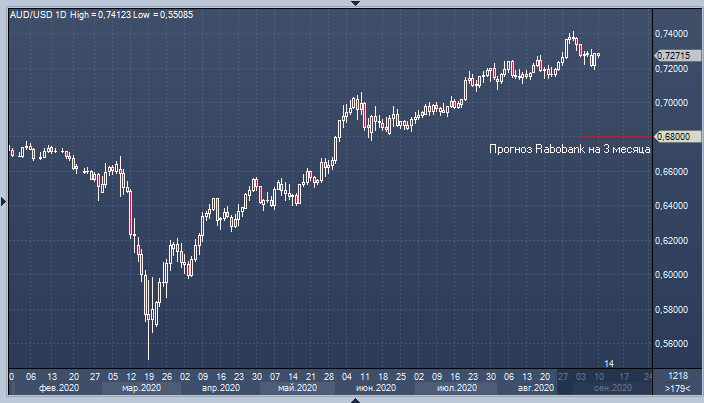
Task: Click the bottom center expand arrow
Action: [x=352, y=399]
